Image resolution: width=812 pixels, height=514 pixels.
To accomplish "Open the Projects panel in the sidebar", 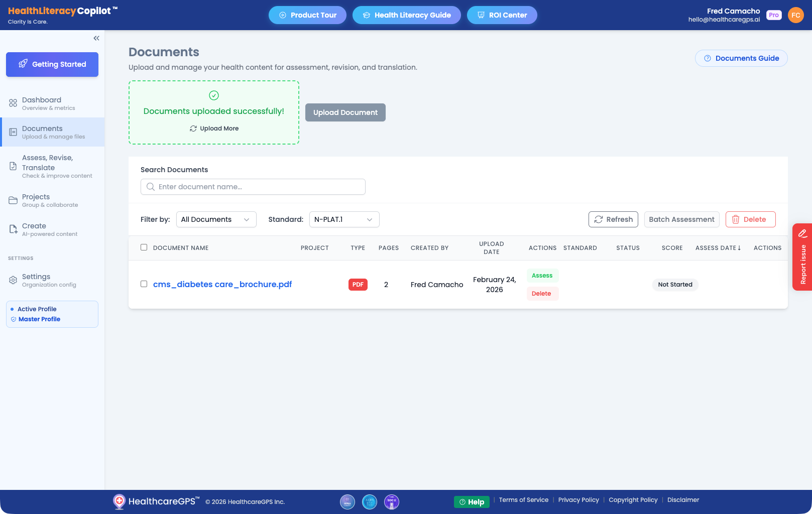I will pyautogui.click(x=36, y=200).
